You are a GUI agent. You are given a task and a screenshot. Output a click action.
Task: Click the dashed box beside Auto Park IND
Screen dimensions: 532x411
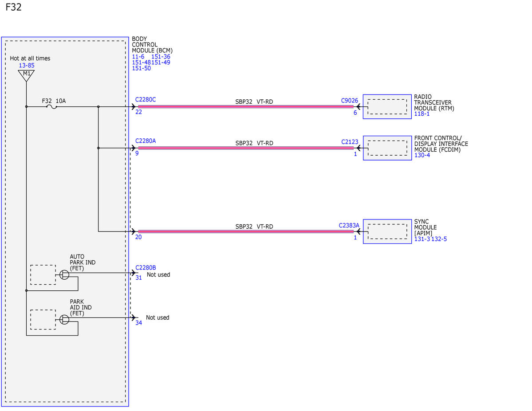pyautogui.click(x=43, y=275)
